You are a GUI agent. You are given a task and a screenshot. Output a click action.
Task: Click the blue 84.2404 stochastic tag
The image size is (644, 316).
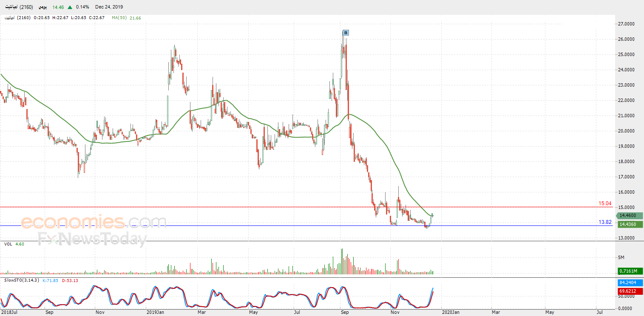coord(631,282)
